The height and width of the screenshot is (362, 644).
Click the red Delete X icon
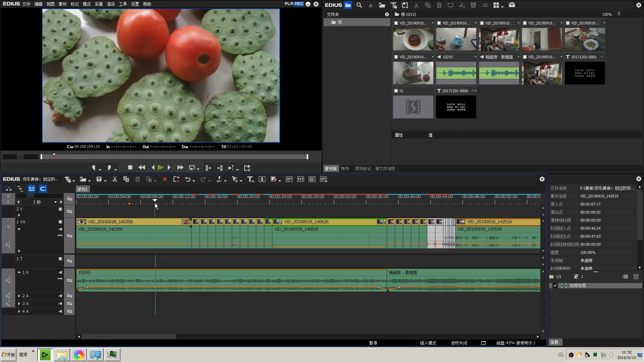[165, 179]
